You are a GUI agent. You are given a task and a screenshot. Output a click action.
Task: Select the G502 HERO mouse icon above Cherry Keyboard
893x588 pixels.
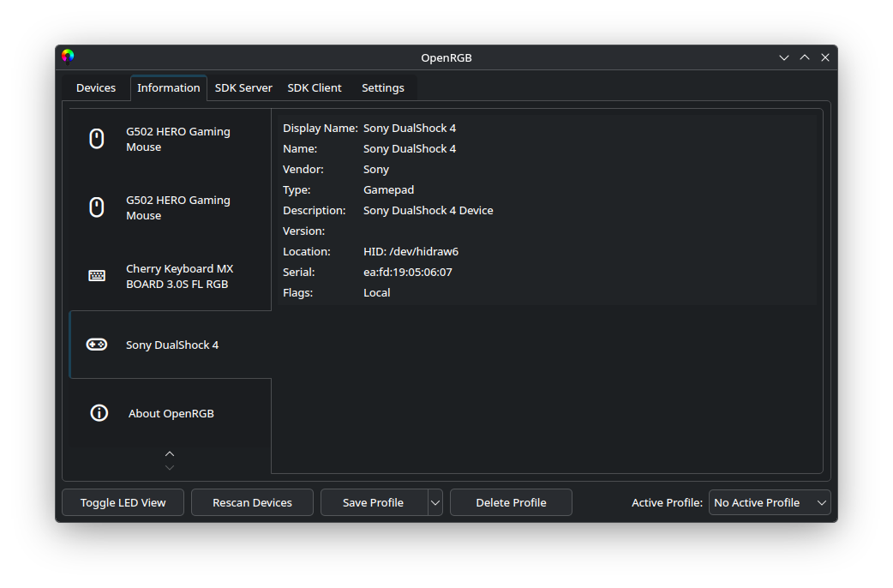click(97, 207)
